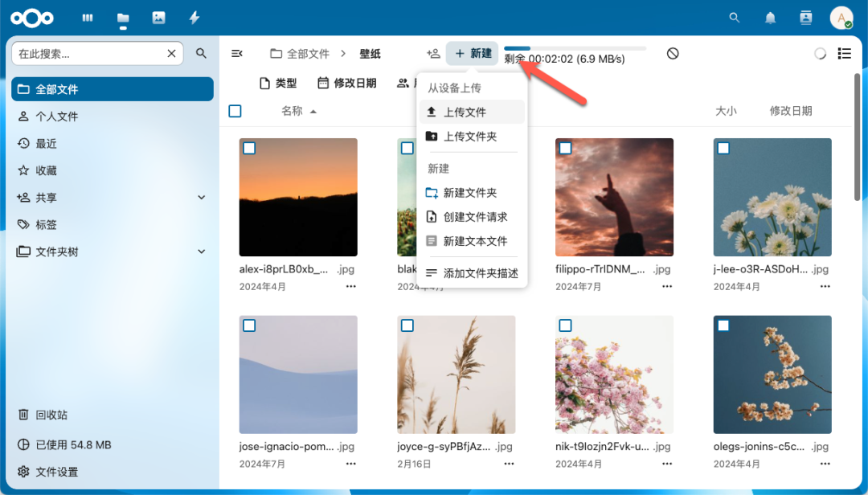Cancel the upload with the slash icon
Image resolution: width=868 pixels, height=495 pixels.
(x=672, y=53)
